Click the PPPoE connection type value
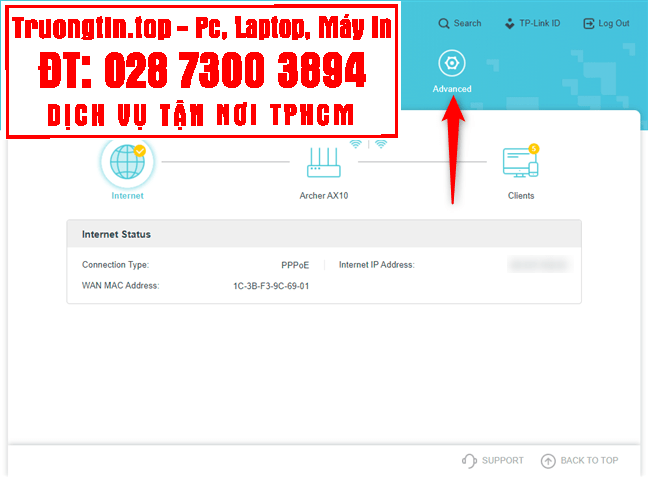The width and height of the screenshot is (648, 477). click(295, 265)
